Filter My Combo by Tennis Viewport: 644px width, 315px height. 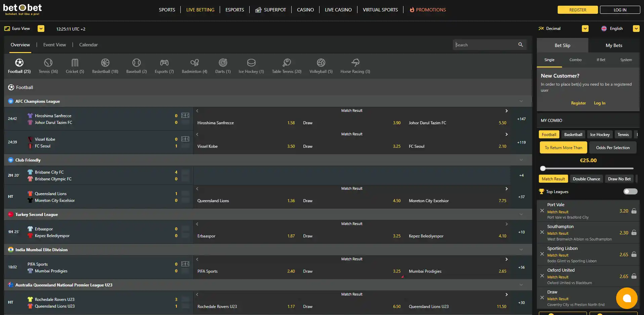[623, 134]
